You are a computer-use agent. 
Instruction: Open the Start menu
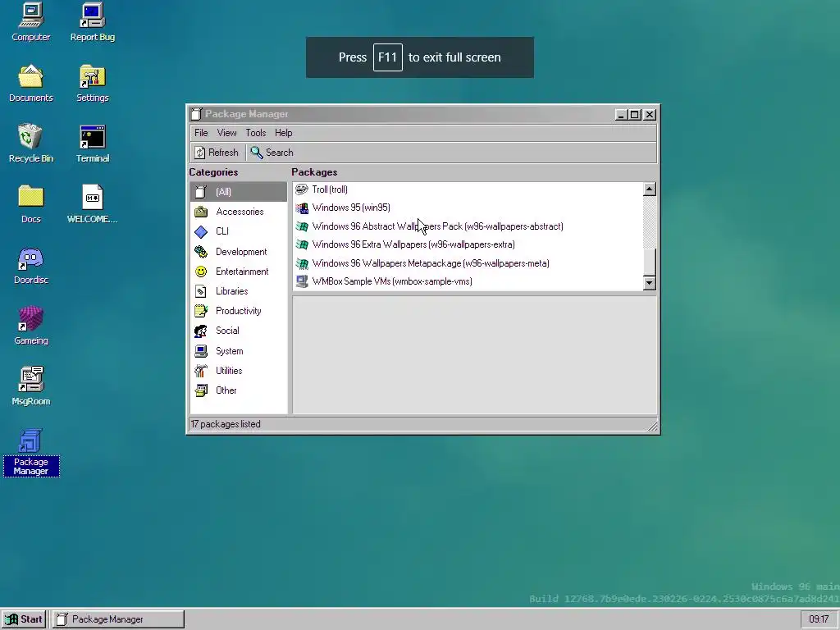24,619
